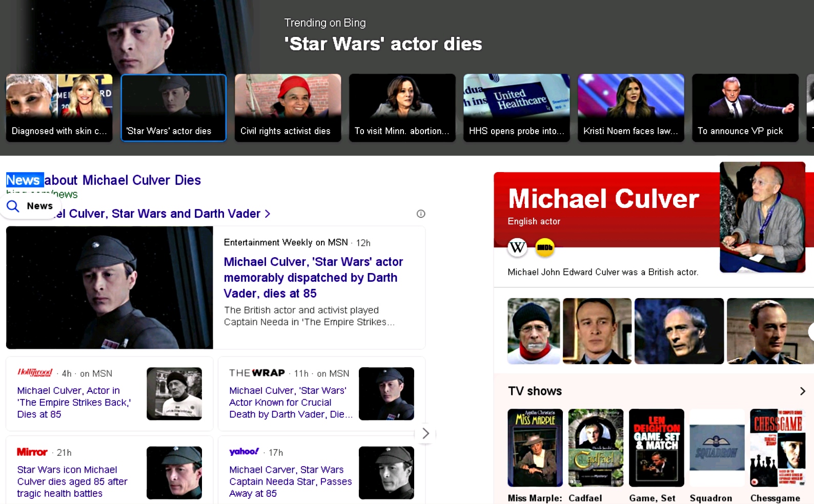Click the News search pill button

[x=30, y=206]
